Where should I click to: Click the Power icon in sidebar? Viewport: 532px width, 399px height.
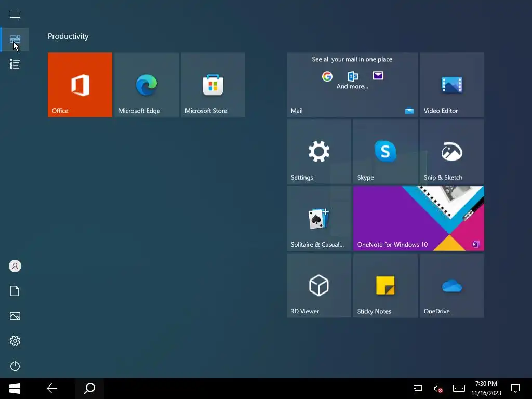click(x=15, y=366)
